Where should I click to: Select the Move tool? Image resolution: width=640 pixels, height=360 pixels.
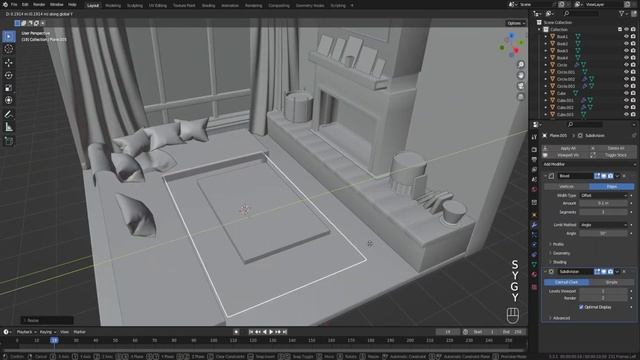click(9, 62)
